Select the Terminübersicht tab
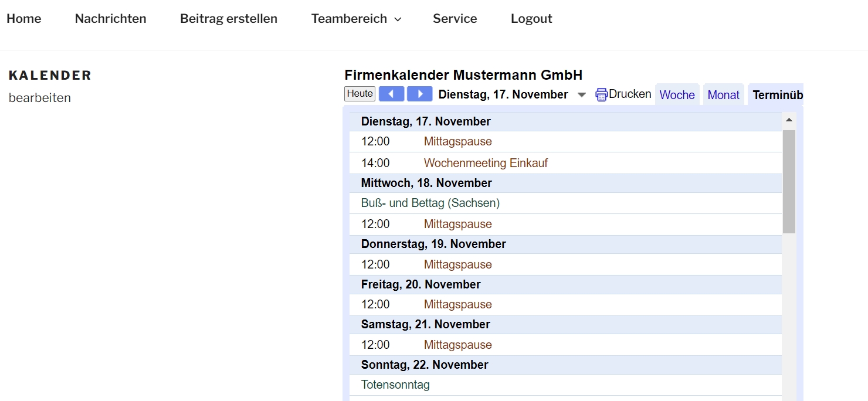Viewport: 868px width, 401px height. click(777, 95)
